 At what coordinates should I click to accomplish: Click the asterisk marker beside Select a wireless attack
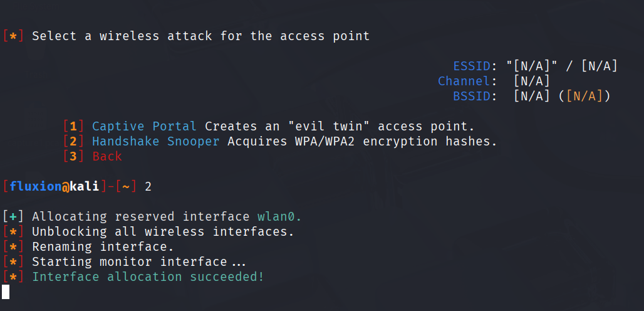tap(14, 36)
